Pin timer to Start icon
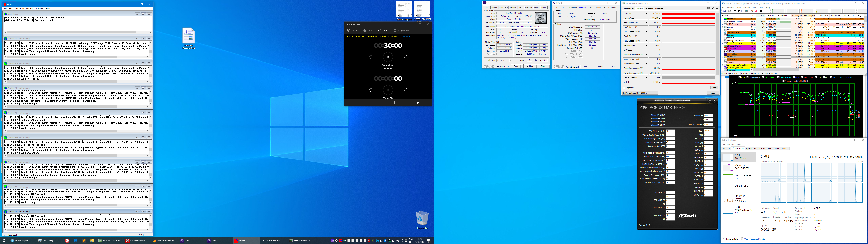Viewport: 868px width, 244px height. pos(418,103)
